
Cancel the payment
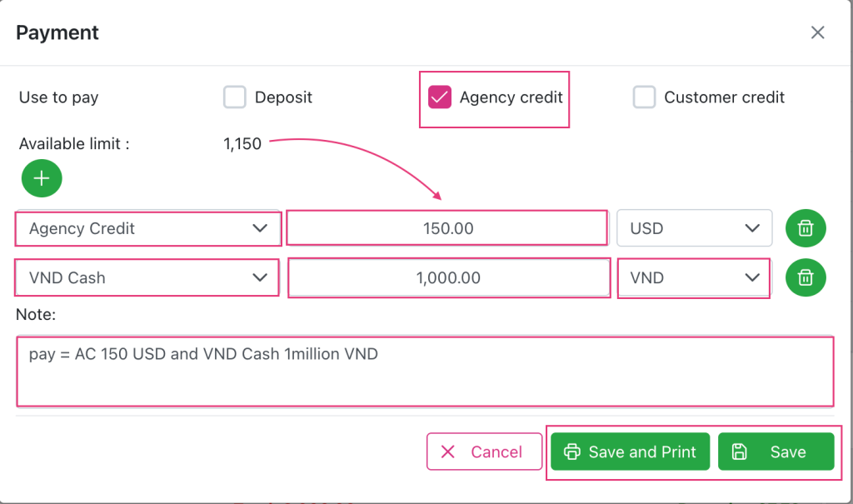pyautogui.click(x=474, y=452)
